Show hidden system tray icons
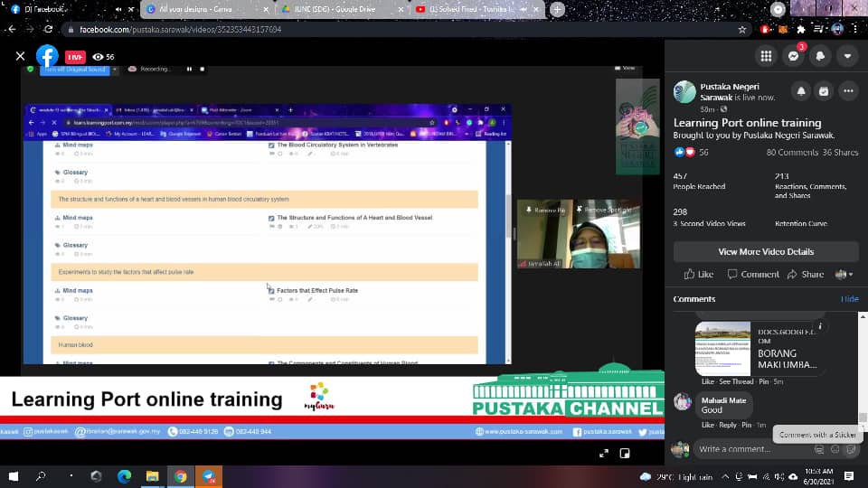The width and height of the screenshot is (868, 488). click(x=725, y=476)
